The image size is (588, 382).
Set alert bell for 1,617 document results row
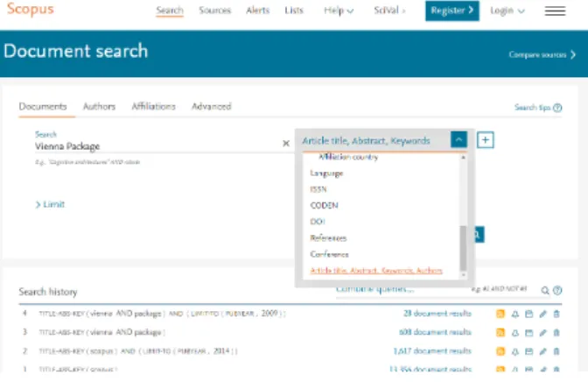pos(514,351)
